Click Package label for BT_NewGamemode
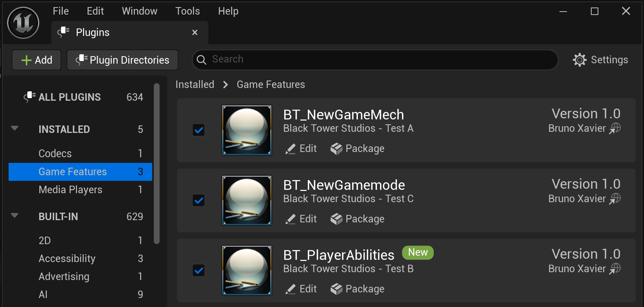 (x=365, y=219)
